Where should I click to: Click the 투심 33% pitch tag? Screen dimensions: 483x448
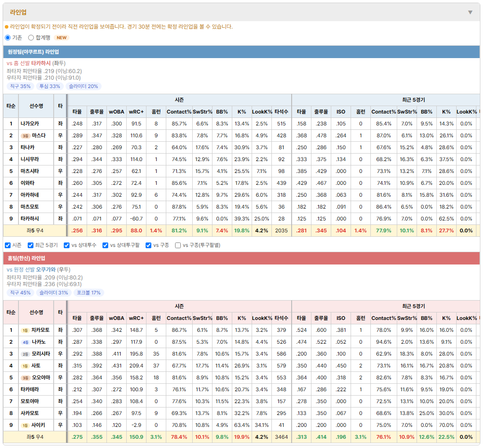(50, 86)
